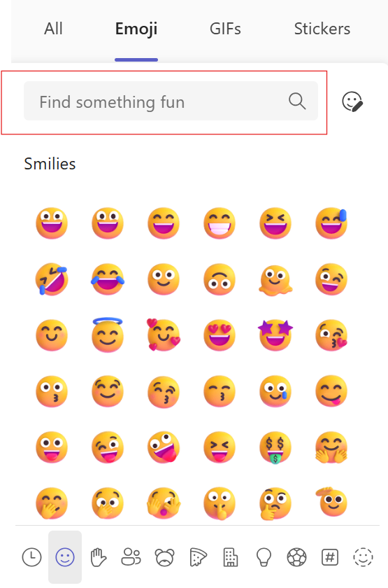The width and height of the screenshot is (388, 588).
Task: Open the recent emoji clock category
Action: [x=32, y=557]
